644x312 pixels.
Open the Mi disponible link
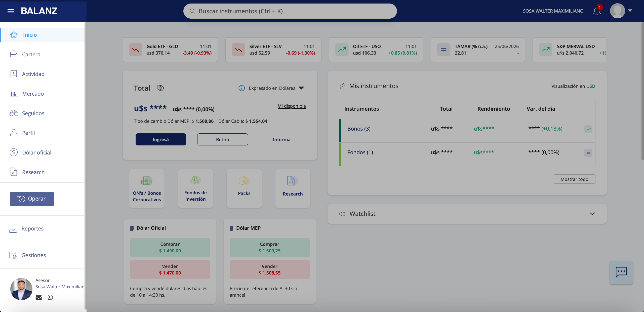[x=292, y=106]
